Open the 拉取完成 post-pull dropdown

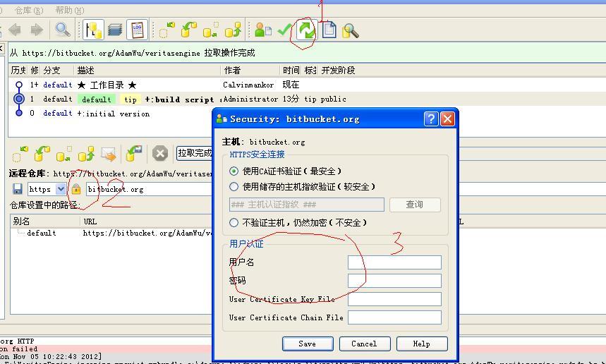[195, 153]
